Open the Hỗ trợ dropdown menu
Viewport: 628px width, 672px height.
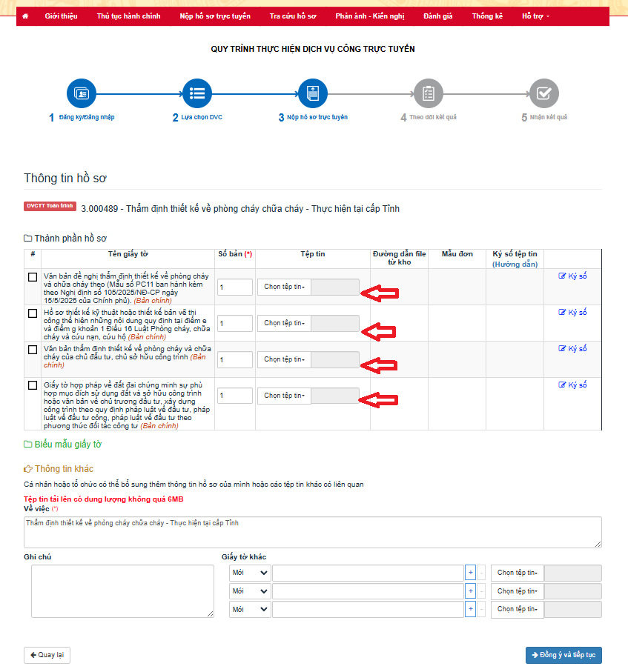535,16
